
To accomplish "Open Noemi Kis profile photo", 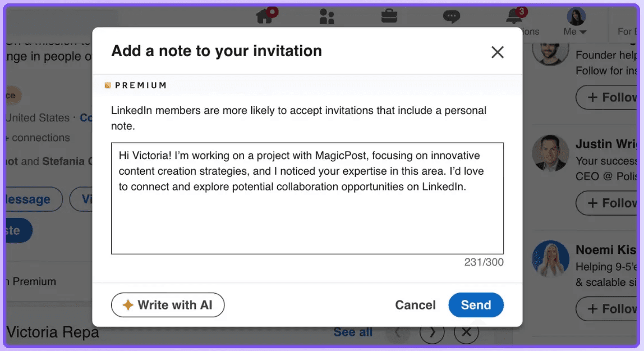I will coord(550,259).
